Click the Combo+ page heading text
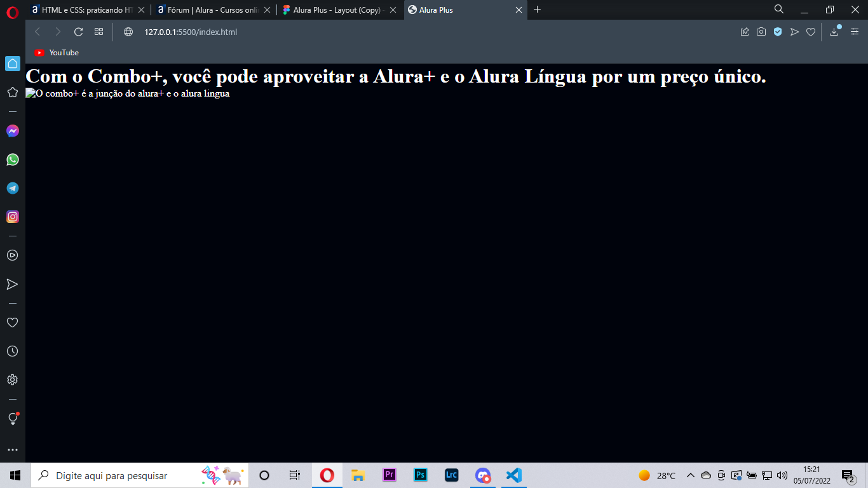The image size is (868, 488). click(x=396, y=76)
